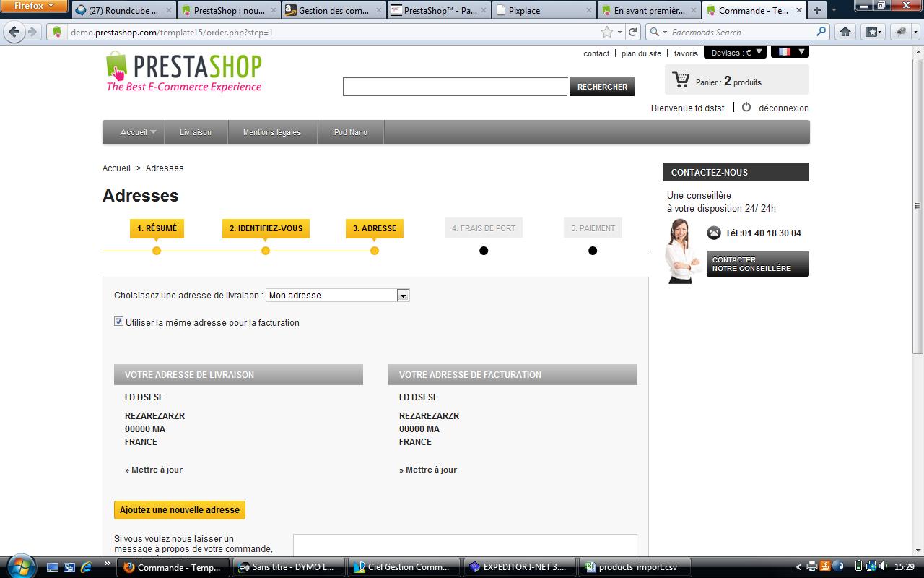
Task: Expand the Accueil menu arrow
Action: pyautogui.click(x=153, y=132)
